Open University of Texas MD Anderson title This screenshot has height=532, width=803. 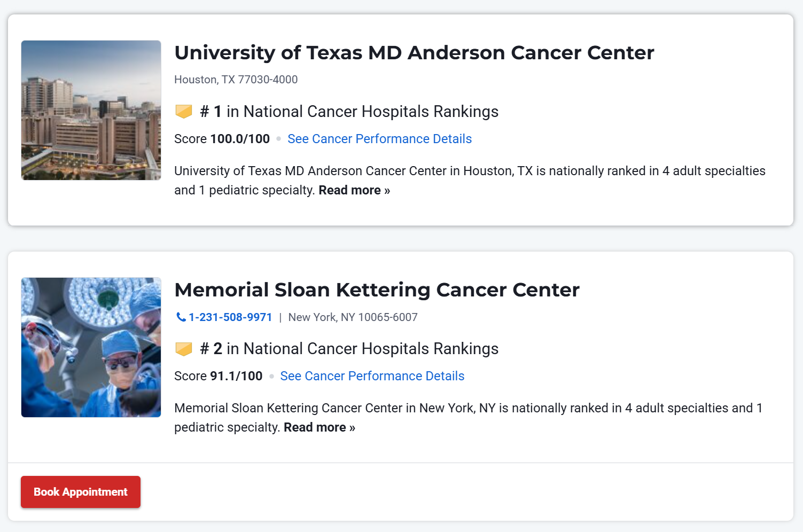pyautogui.click(x=414, y=53)
